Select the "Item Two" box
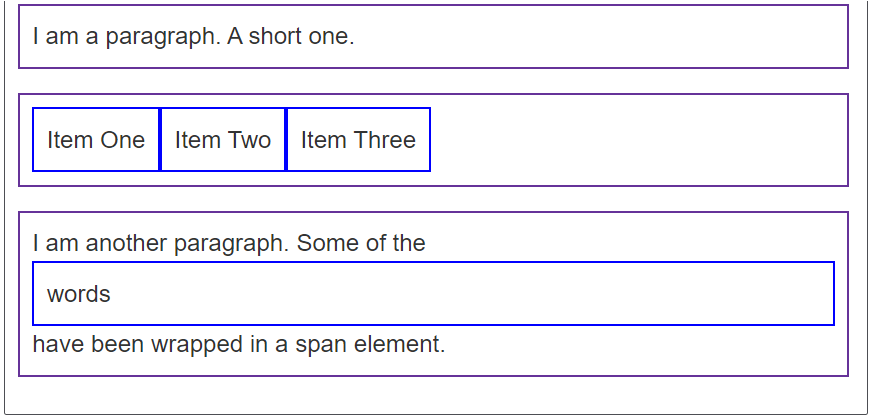This screenshot has height=417, width=873. pyautogui.click(x=223, y=139)
